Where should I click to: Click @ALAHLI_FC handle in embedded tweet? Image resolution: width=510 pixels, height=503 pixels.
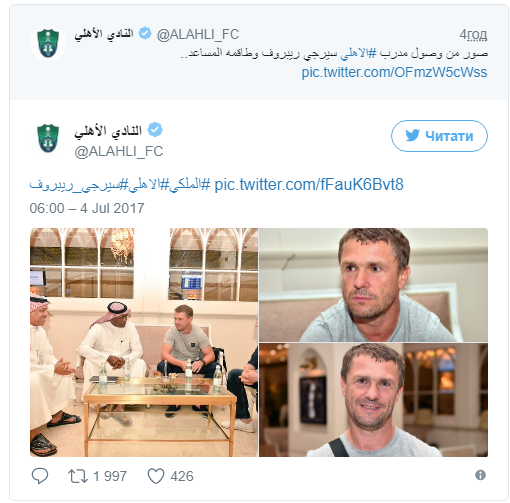pyautogui.click(x=119, y=151)
